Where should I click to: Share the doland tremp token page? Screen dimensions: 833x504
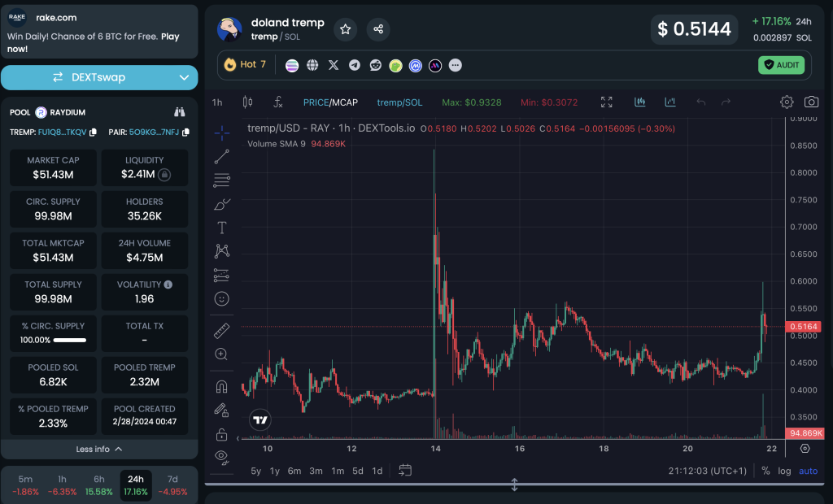(x=378, y=29)
